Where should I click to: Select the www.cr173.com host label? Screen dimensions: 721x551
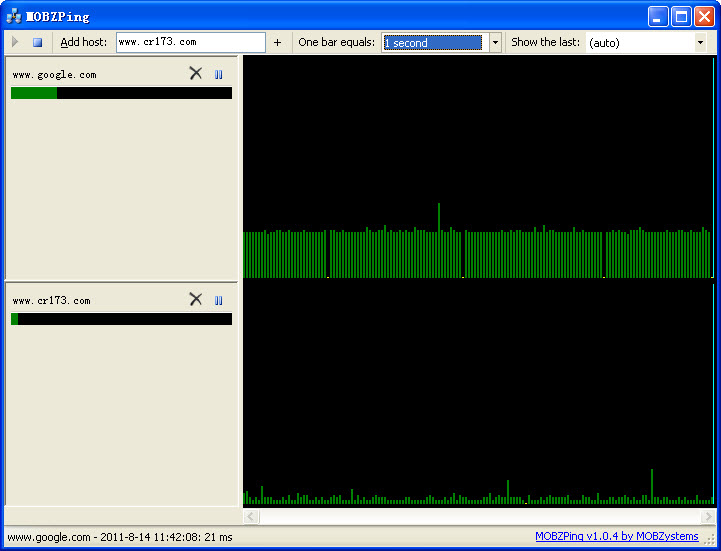(51, 301)
